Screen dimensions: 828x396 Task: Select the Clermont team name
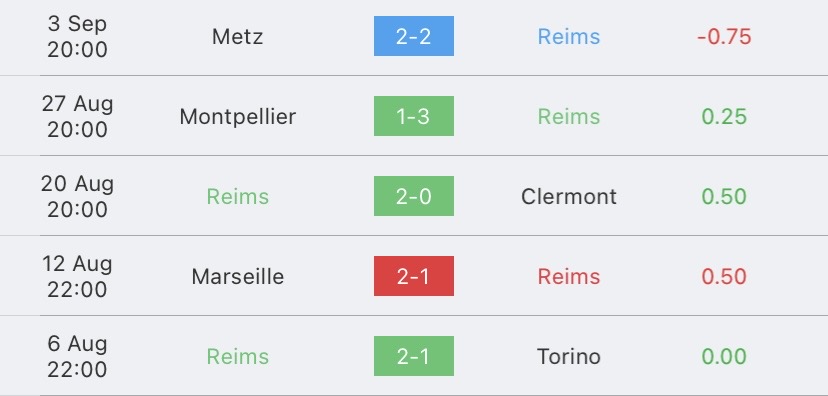click(x=569, y=196)
